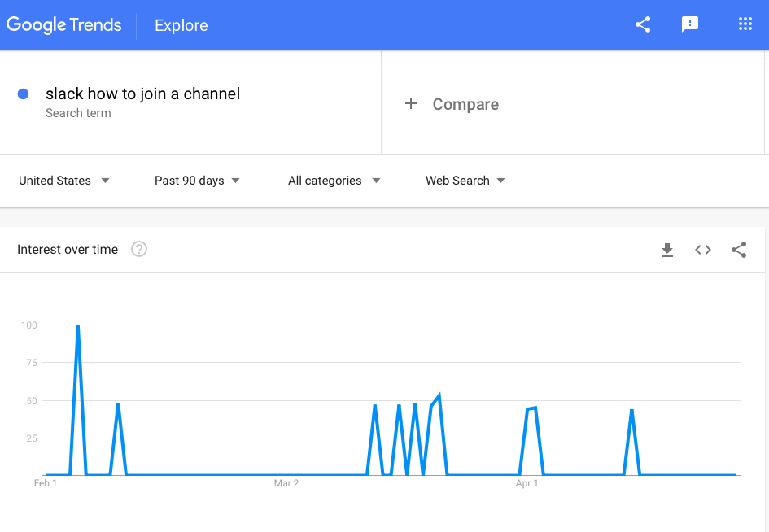Open the send feedback icon
The height and width of the screenshot is (532, 769).
pyautogui.click(x=689, y=24)
